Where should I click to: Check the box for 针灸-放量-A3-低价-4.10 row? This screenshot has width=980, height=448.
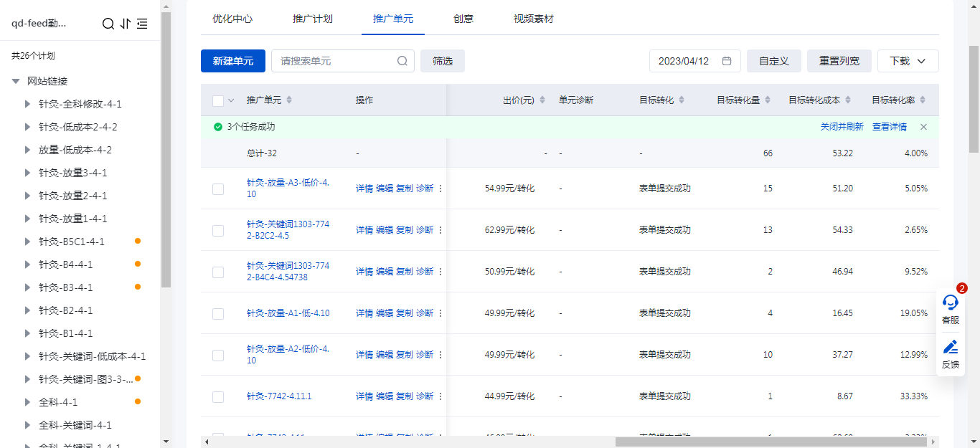tap(218, 189)
